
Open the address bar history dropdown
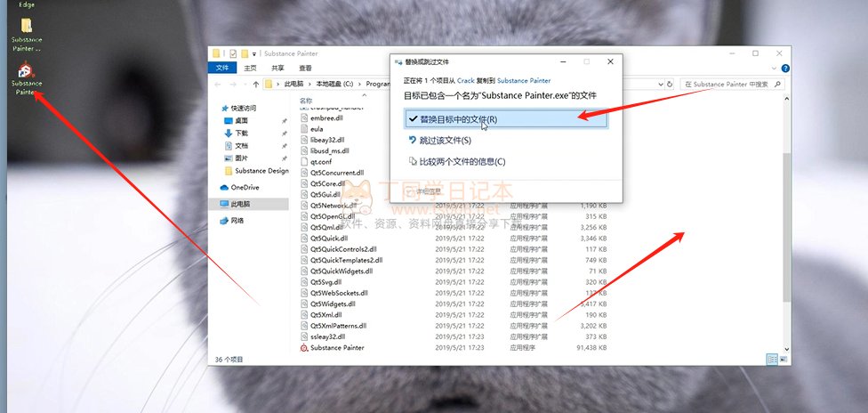[661, 85]
